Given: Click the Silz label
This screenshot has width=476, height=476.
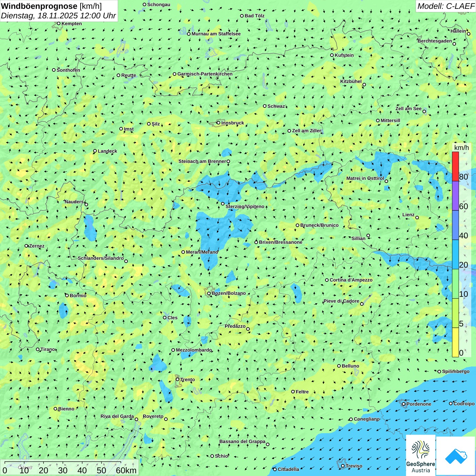Looking at the screenshot, I should click(156, 124).
